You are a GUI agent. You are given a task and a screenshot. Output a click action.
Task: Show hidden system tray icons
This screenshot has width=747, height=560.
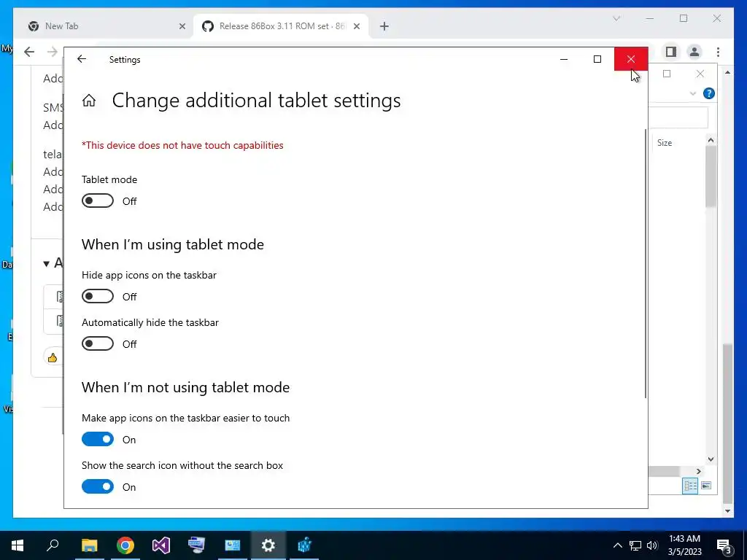617,545
